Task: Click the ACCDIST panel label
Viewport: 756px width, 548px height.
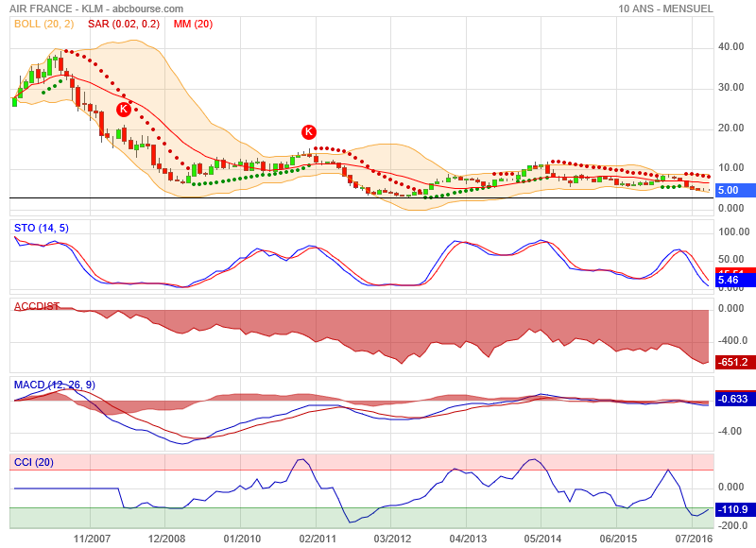Action: click(37, 306)
